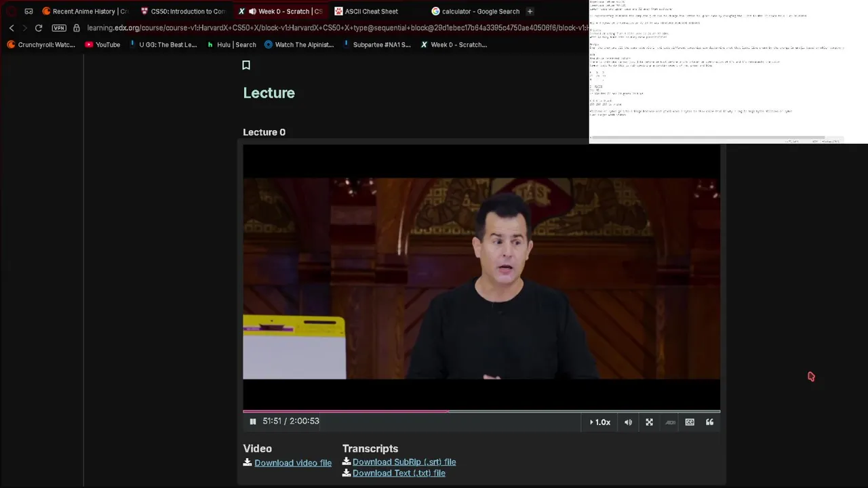
Task: Click the Opera menu icon at top-left
Action: coord(11,12)
